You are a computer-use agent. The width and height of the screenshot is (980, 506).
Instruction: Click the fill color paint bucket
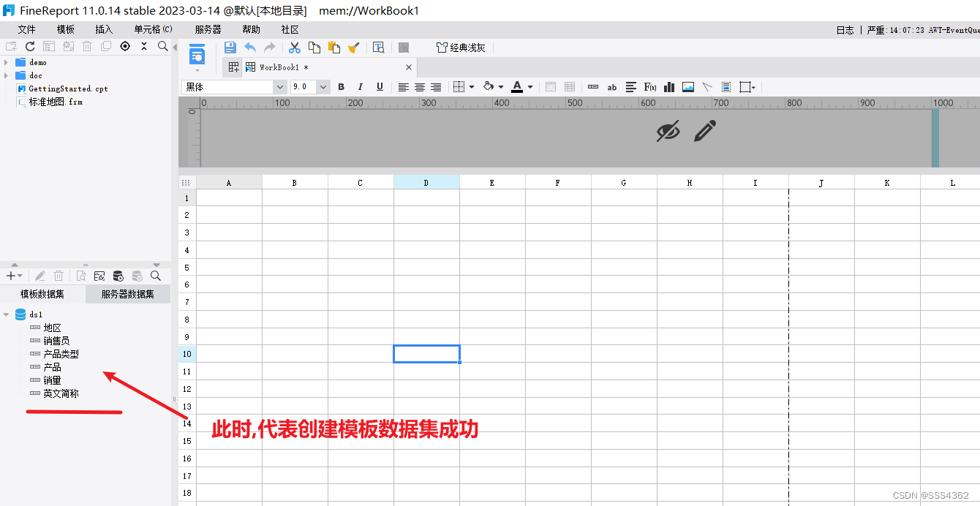[489, 87]
